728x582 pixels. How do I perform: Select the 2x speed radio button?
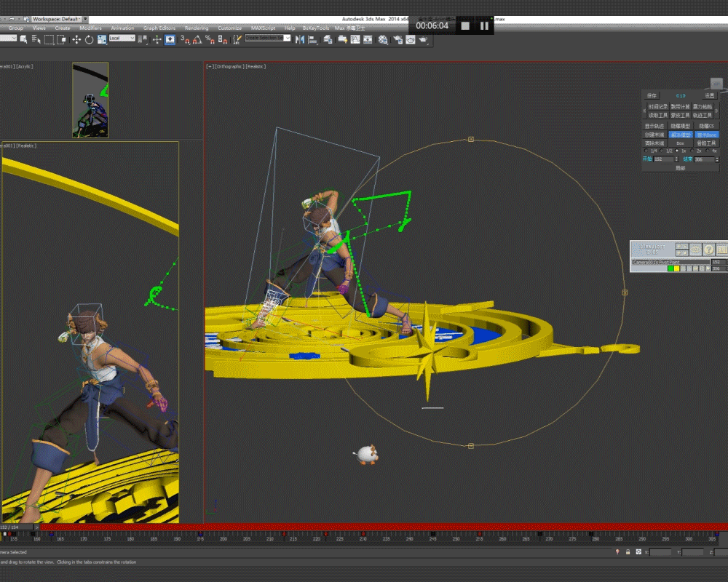click(x=692, y=151)
